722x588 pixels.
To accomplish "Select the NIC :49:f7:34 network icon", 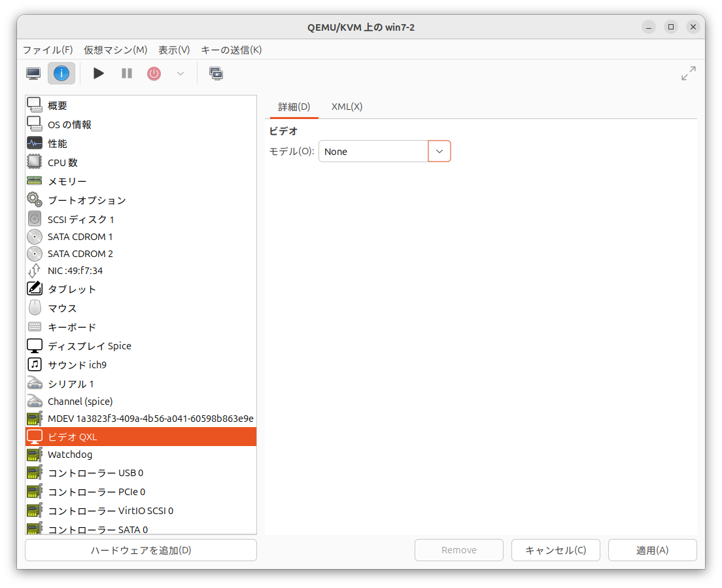I will [35, 271].
